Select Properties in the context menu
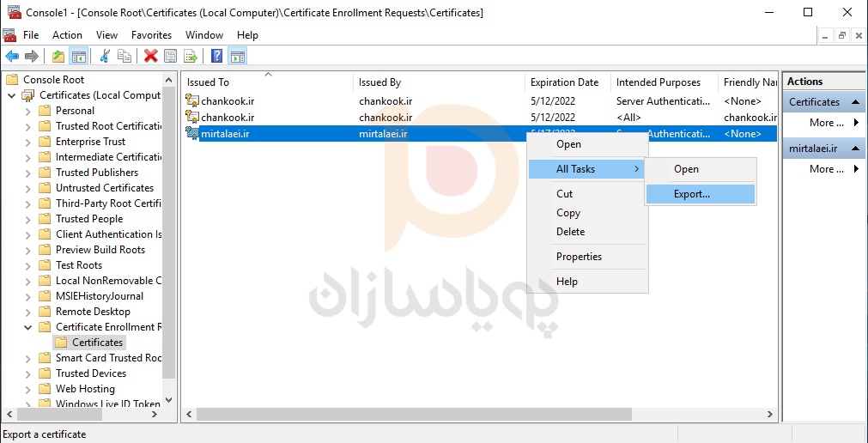 [x=579, y=257]
